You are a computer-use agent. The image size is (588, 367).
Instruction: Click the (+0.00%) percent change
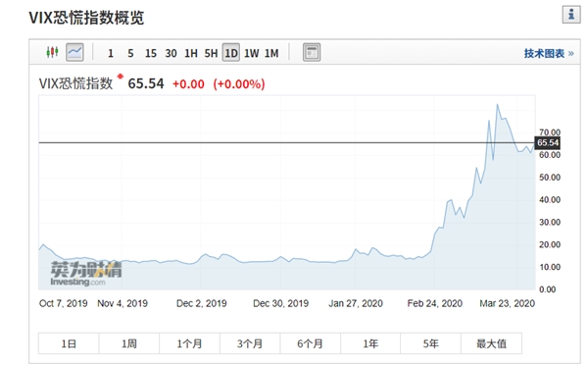click(x=239, y=83)
